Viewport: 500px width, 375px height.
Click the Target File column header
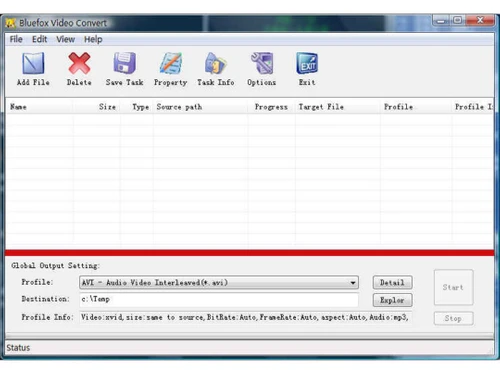click(338, 107)
